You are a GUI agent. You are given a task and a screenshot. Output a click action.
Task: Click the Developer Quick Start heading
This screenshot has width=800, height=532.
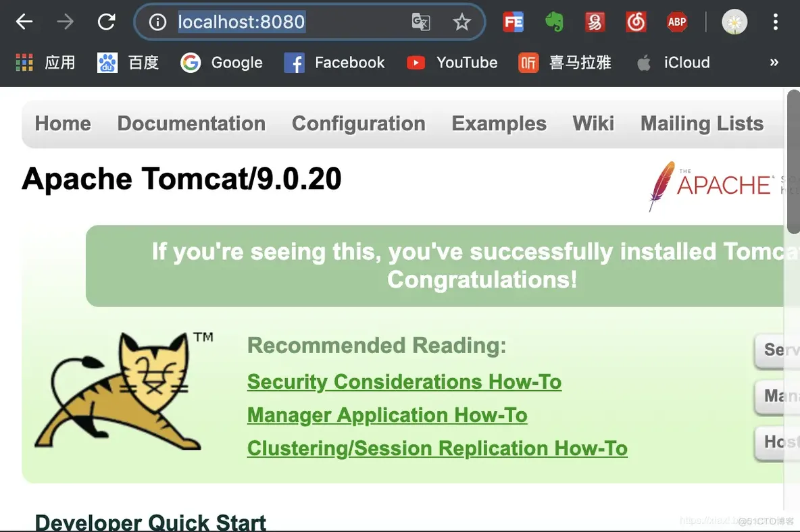[x=150, y=522]
